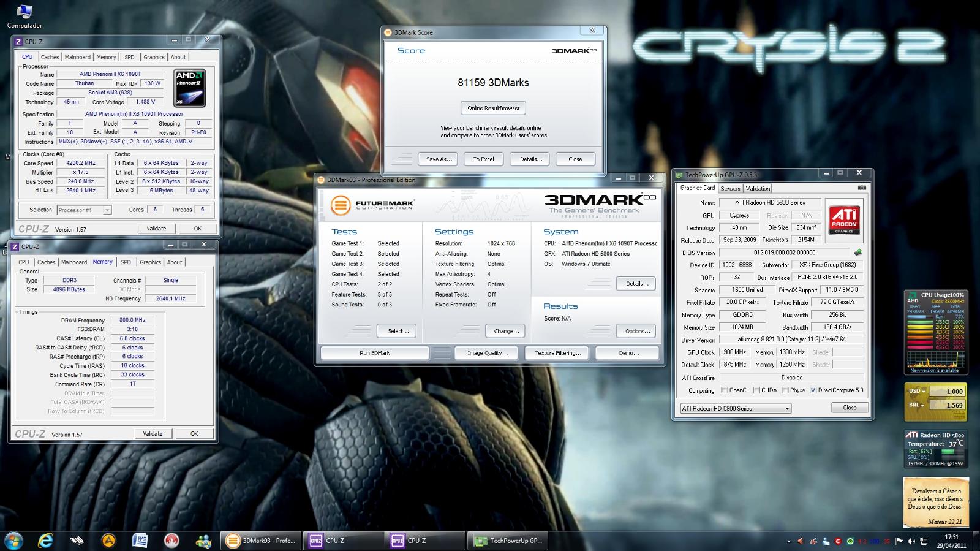Click Texture Filtering... button in 3DMark03
Viewport: 980px width, 551px height.
pos(558,353)
